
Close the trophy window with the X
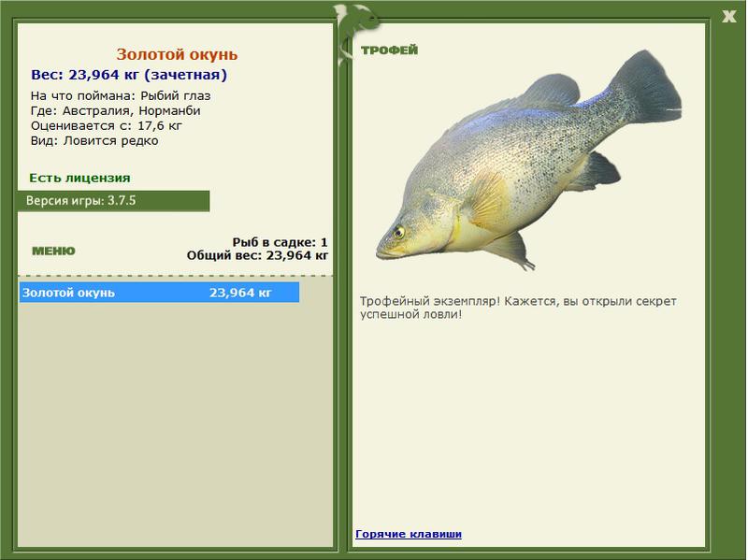pyautogui.click(x=729, y=17)
